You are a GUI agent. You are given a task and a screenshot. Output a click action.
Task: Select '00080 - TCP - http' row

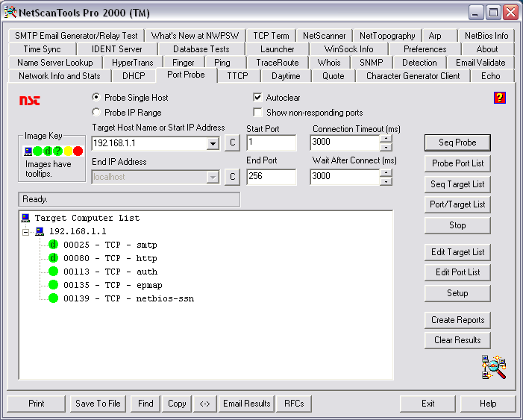[x=110, y=258]
